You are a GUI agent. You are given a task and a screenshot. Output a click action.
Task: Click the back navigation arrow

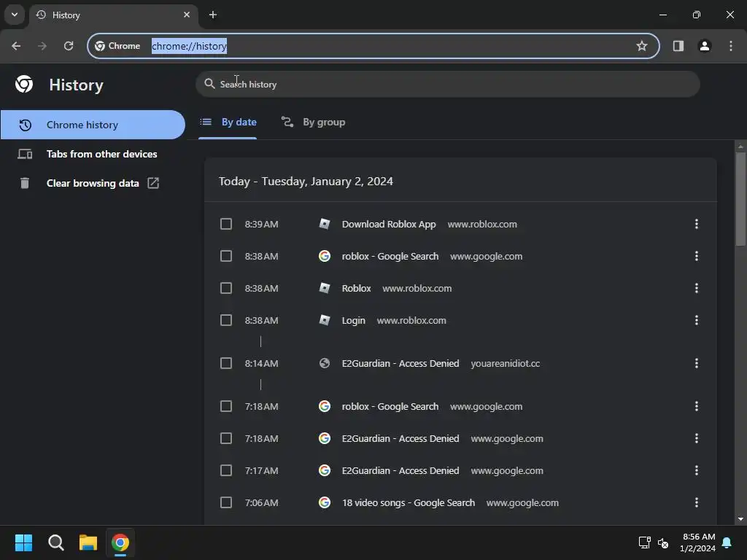click(x=16, y=46)
